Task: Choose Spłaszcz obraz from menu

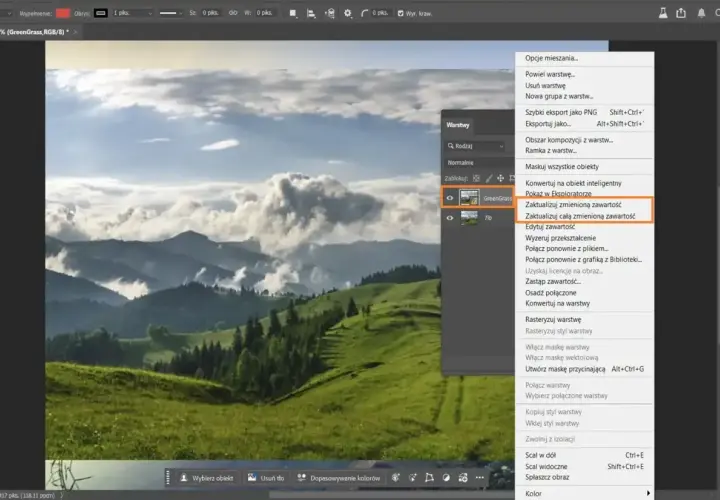Action: pos(547,477)
